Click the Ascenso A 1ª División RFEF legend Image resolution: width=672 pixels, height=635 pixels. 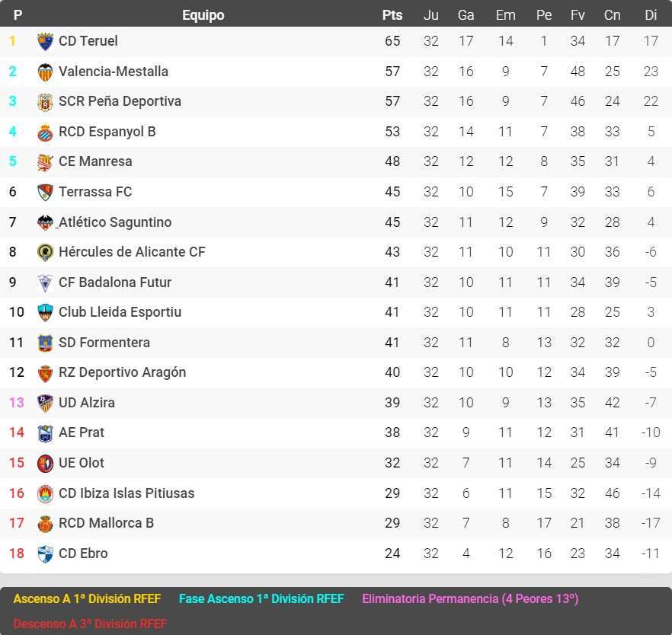pyautogui.click(x=87, y=599)
